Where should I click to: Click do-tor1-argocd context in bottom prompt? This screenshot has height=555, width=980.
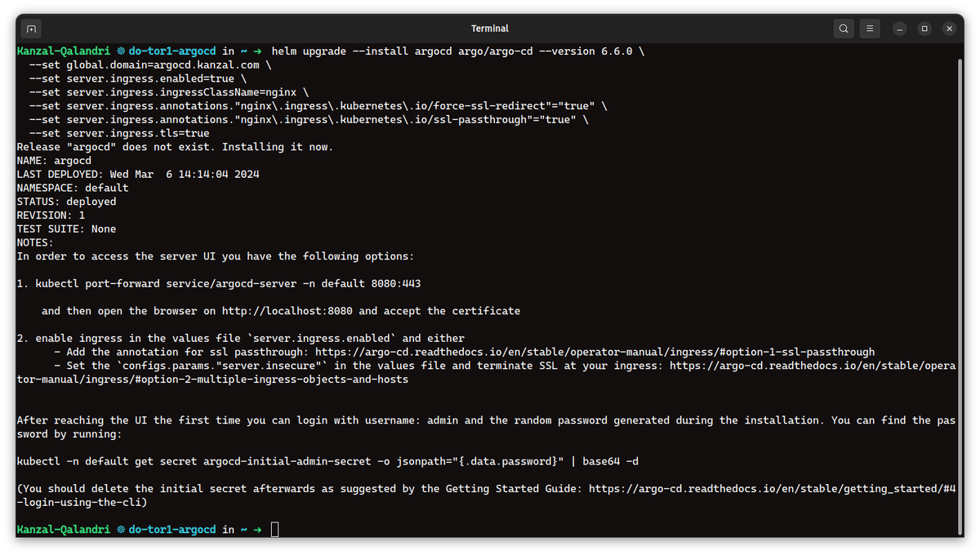171,530
